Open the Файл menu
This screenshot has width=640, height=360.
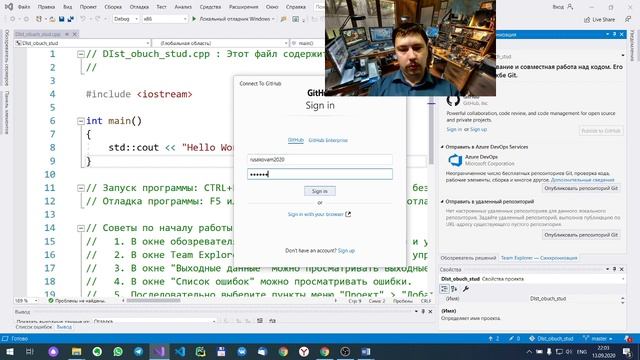(24, 7)
